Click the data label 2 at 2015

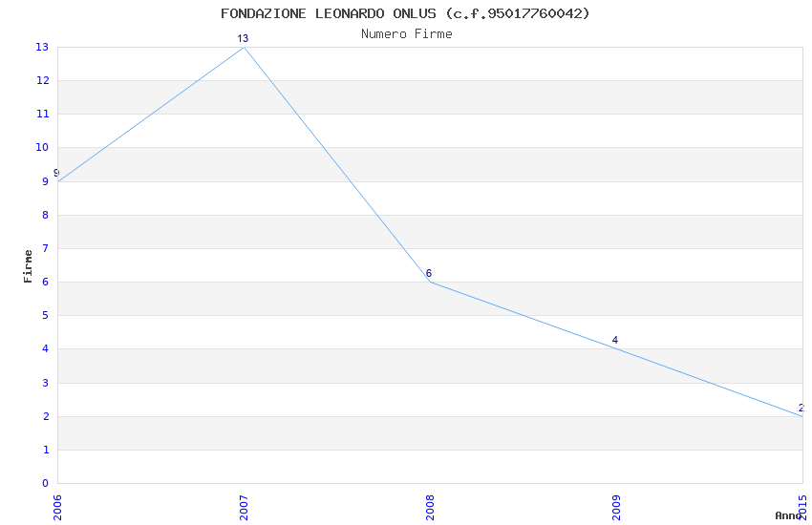[801, 408]
